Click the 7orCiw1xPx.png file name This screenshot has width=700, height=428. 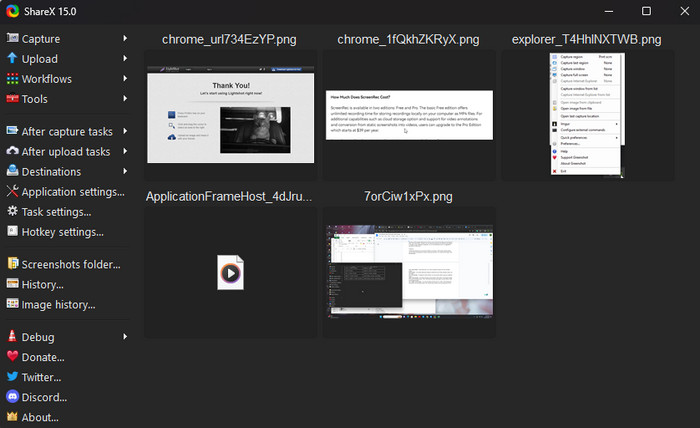pyautogui.click(x=408, y=196)
